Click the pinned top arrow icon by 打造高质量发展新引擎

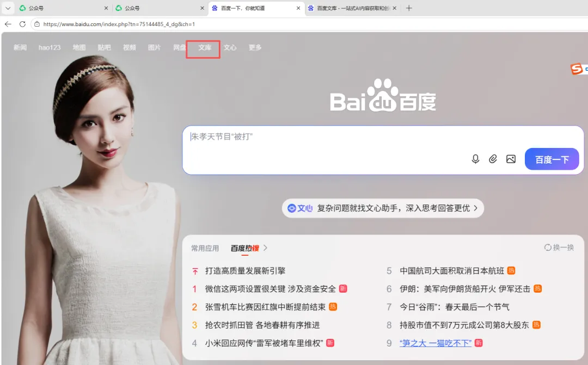coord(195,271)
